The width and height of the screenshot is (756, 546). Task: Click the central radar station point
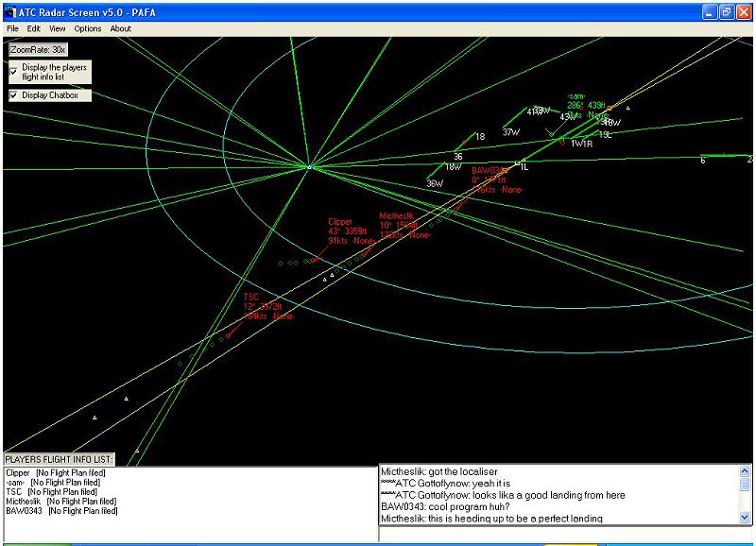point(309,167)
